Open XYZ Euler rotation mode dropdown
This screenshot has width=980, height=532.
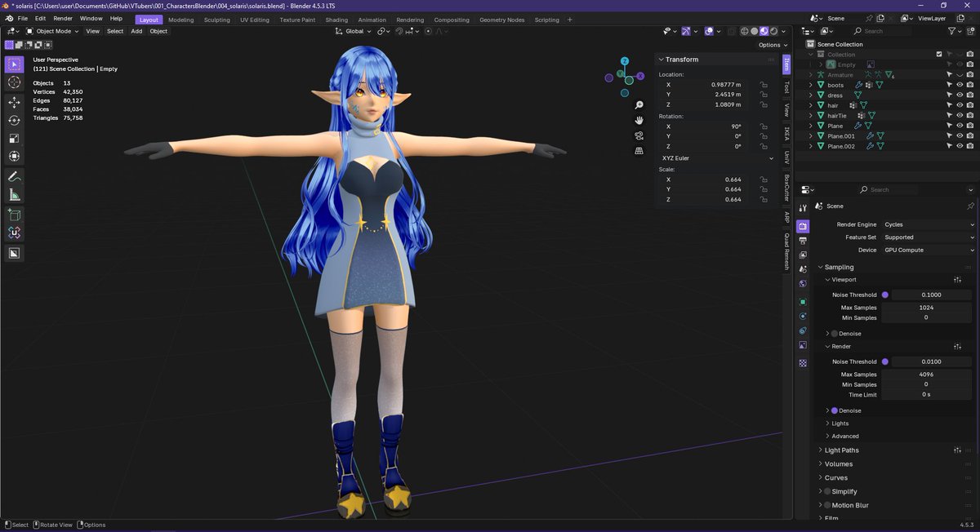click(x=717, y=158)
